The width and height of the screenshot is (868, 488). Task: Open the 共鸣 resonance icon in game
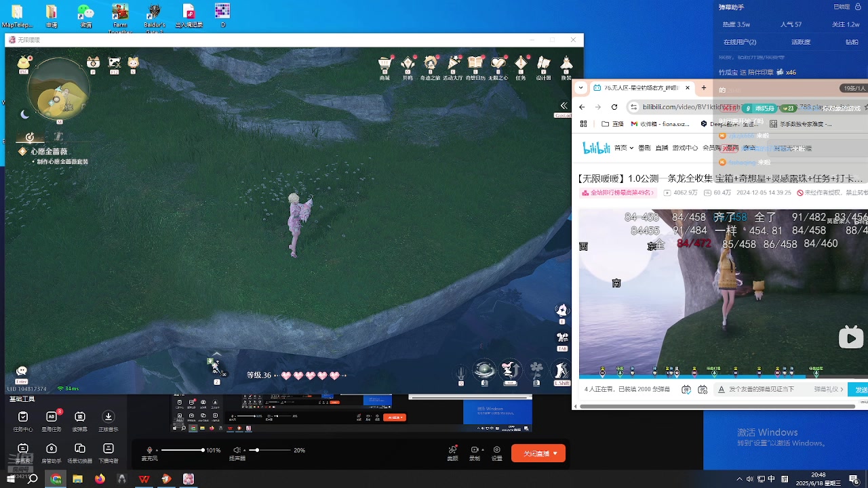point(408,64)
